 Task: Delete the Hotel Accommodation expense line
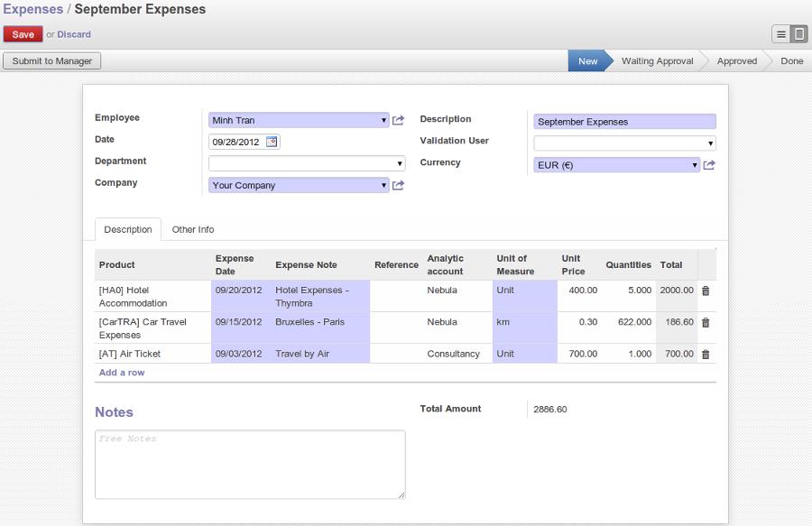(x=706, y=291)
